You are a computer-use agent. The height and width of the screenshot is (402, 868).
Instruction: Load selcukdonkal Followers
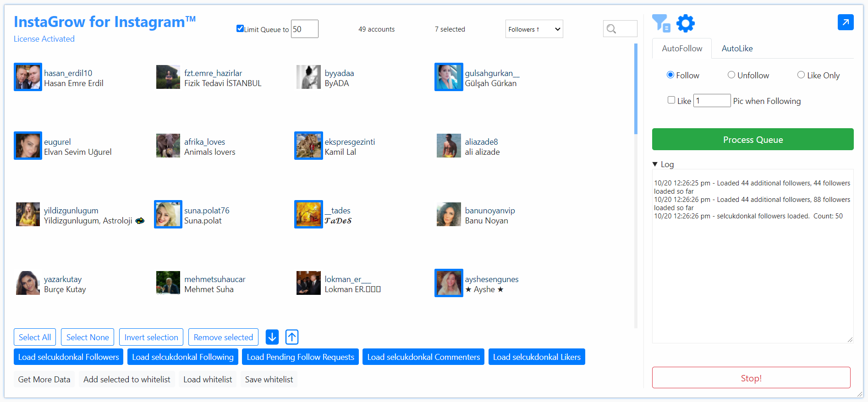(x=69, y=357)
